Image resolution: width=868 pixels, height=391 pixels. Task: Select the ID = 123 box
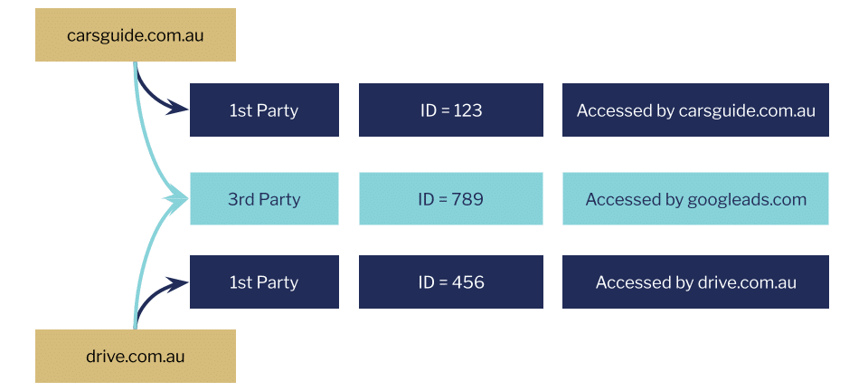click(451, 110)
